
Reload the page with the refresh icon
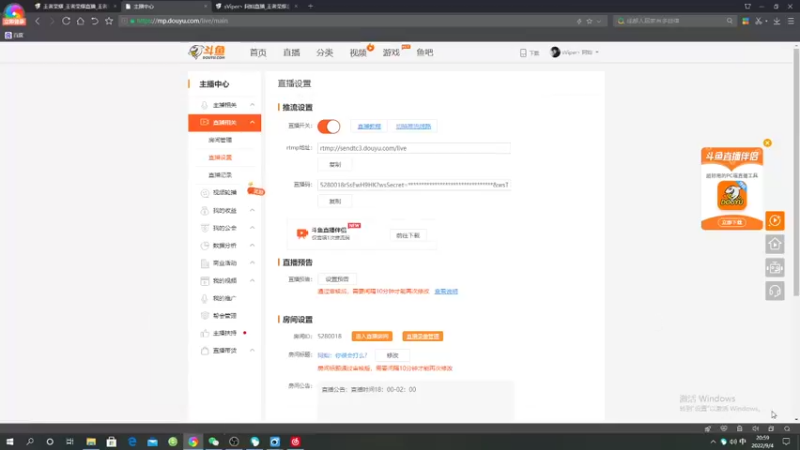coord(66,21)
